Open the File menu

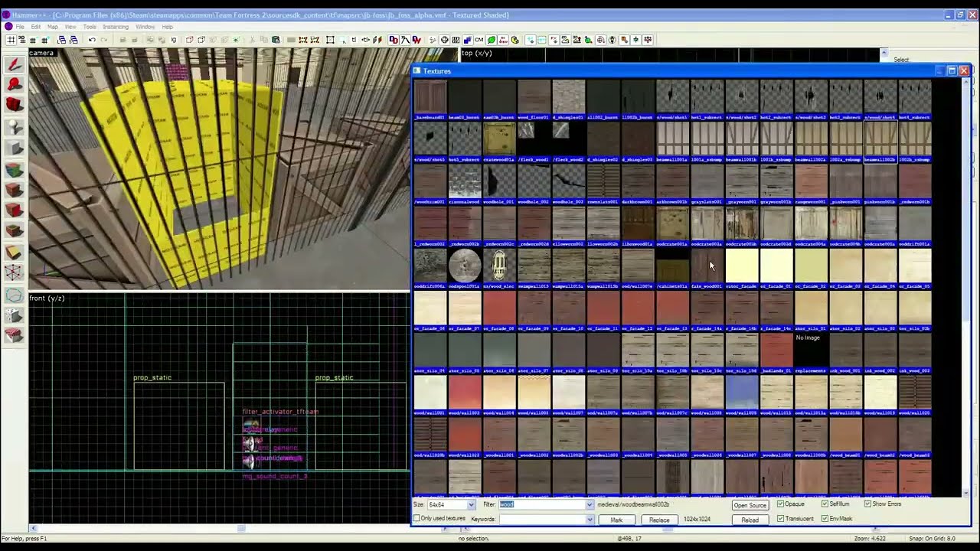20,27
